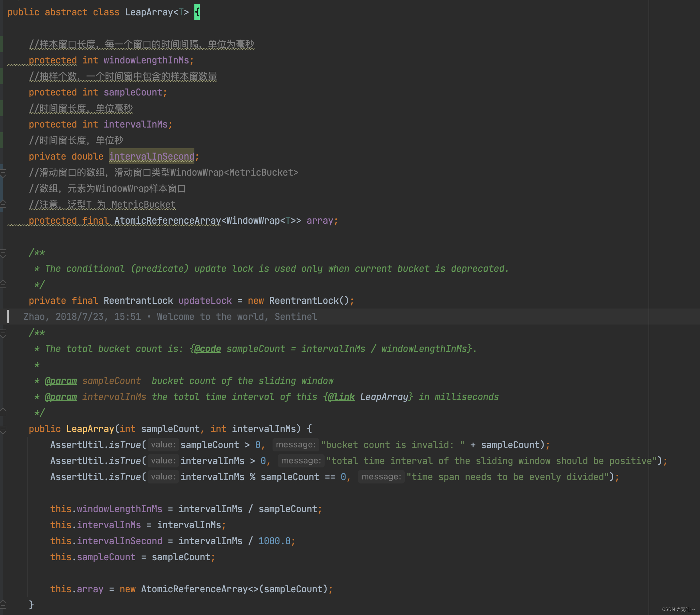The image size is (700, 615).
Task: Click the updateLock variable name
Action: pos(205,300)
